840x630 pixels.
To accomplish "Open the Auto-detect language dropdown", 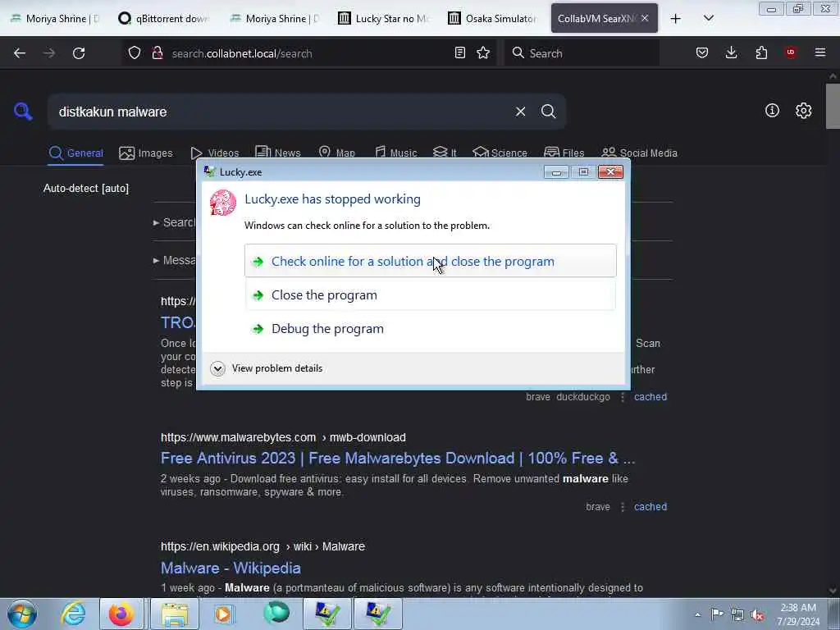I will tap(86, 189).
